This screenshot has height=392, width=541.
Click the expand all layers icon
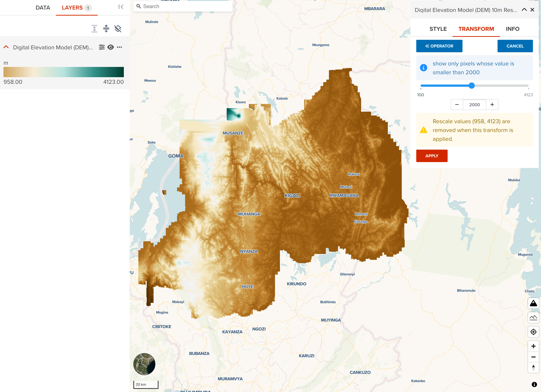94,29
